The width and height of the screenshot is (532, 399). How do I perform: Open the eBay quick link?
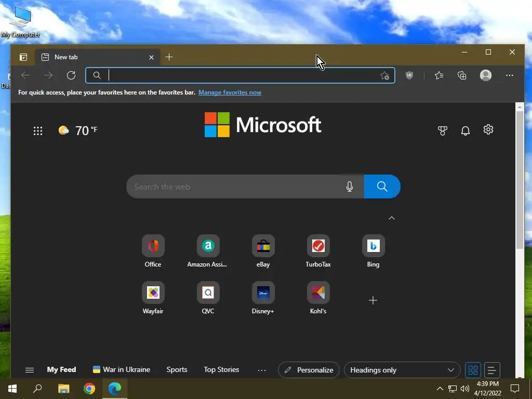click(x=263, y=251)
